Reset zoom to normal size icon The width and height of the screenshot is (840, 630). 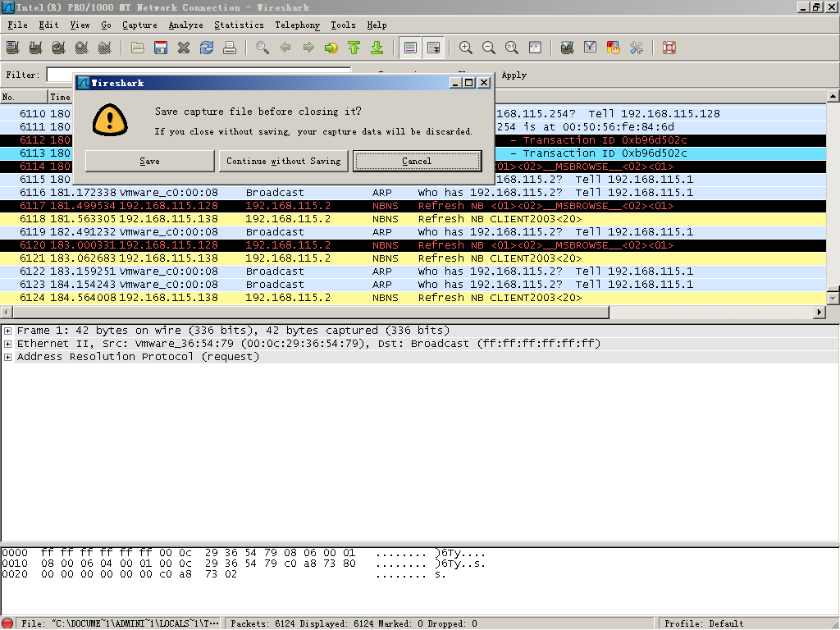tap(512, 48)
